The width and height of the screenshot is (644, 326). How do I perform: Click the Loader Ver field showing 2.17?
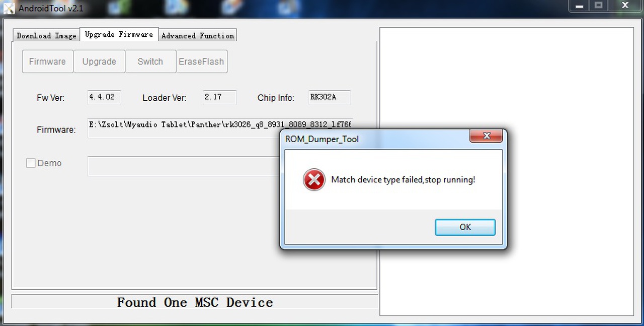[x=220, y=97]
